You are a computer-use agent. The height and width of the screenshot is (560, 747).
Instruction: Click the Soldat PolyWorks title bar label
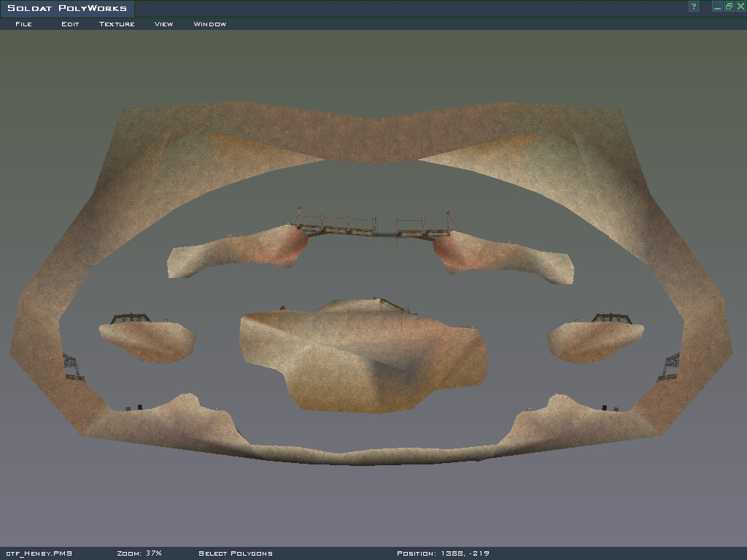[x=66, y=8]
